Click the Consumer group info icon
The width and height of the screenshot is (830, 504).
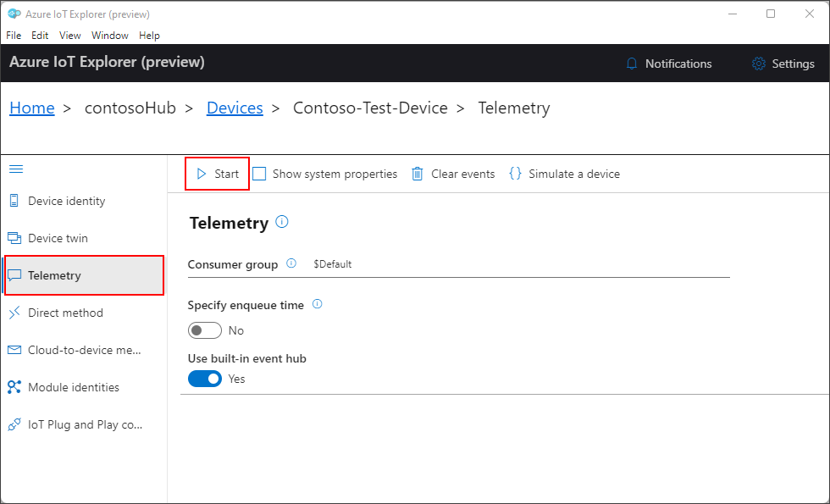pos(291,263)
